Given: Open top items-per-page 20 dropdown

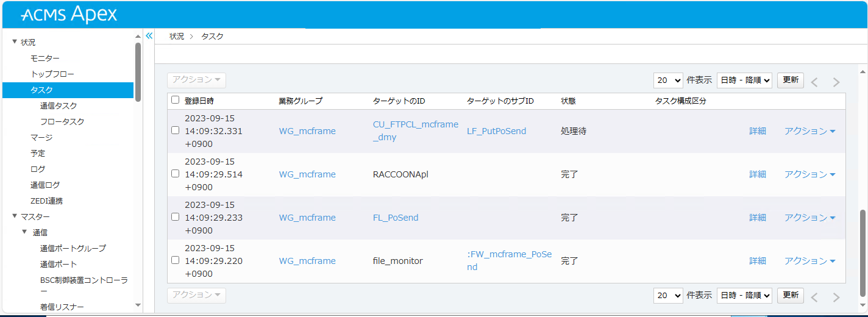Looking at the screenshot, I should 668,80.
